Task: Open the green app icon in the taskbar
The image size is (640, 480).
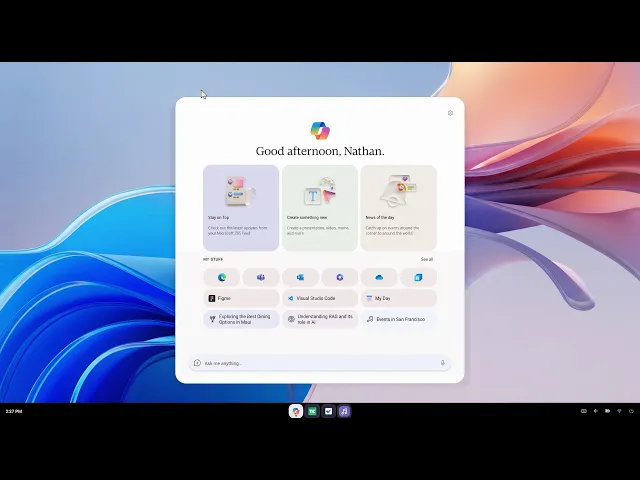Action: (x=312, y=411)
